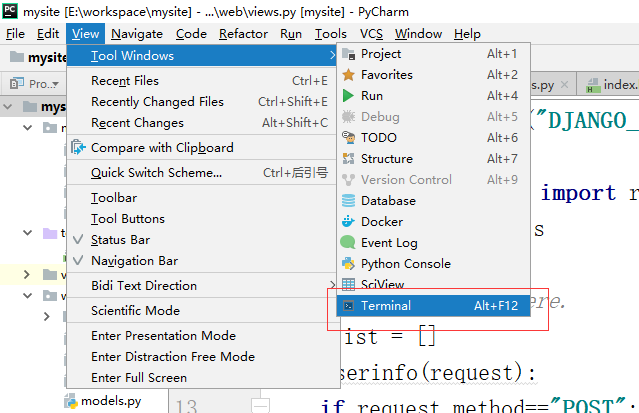The height and width of the screenshot is (413, 639).
Task: Click the code fold marker near line 13
Action: [260, 406]
